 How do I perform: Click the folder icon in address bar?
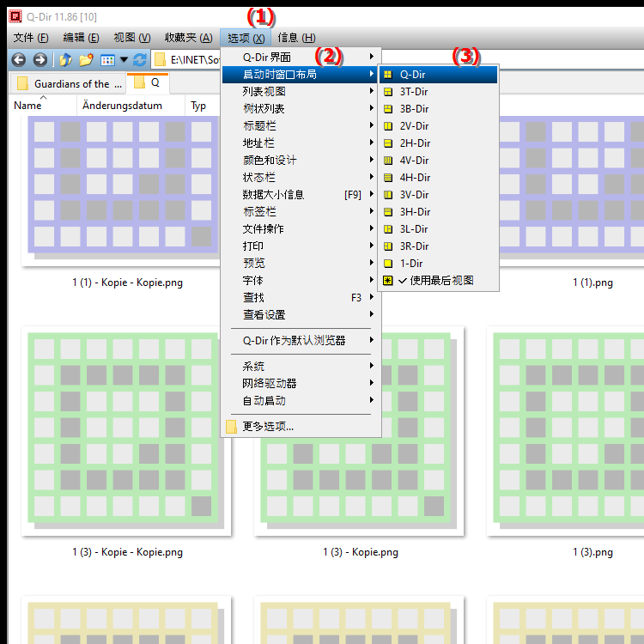point(160,60)
